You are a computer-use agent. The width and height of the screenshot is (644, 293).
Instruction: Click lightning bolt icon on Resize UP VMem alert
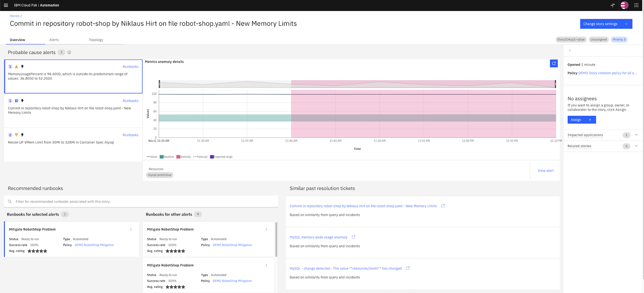pyautogui.click(x=22, y=135)
